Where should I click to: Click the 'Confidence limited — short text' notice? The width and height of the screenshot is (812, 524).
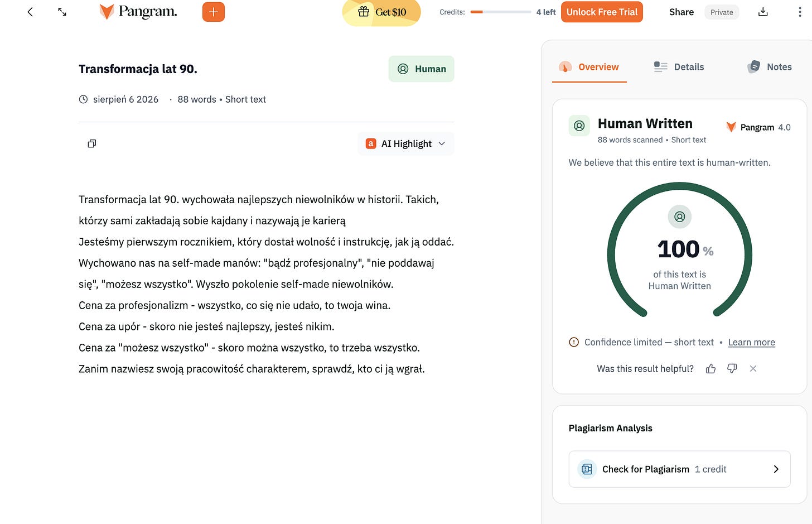[649, 342]
